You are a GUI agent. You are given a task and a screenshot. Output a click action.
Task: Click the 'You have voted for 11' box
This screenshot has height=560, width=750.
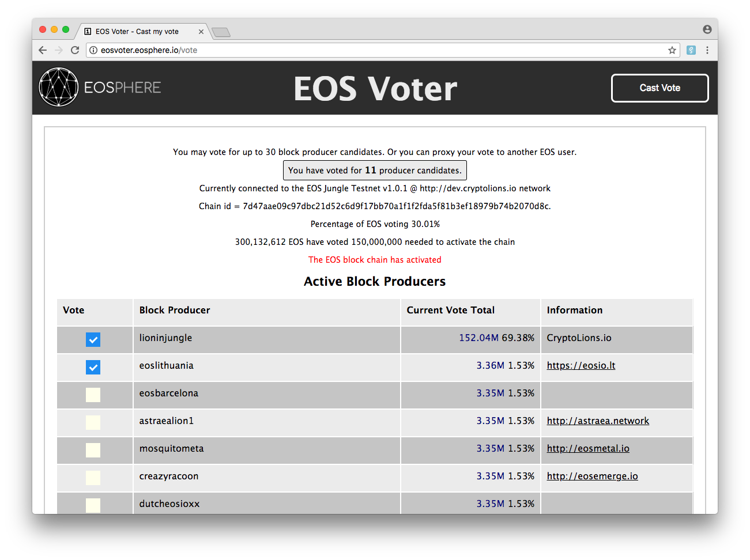(x=375, y=171)
